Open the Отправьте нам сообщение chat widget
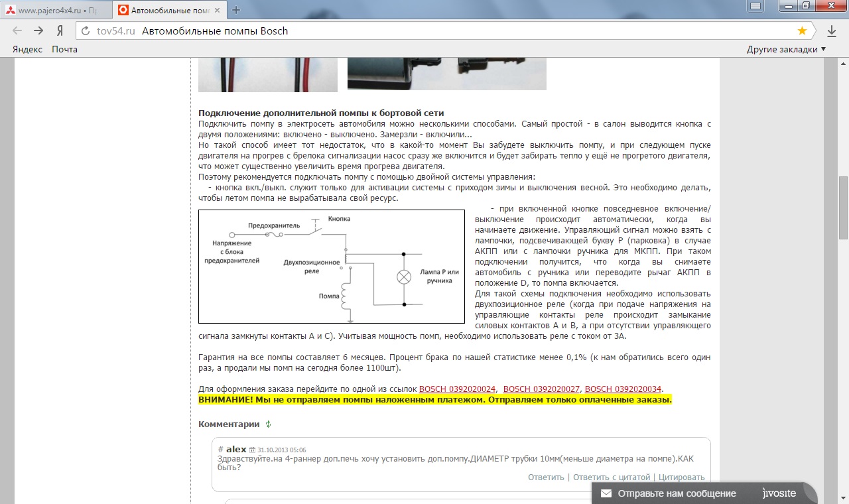849x504 pixels. (677, 493)
